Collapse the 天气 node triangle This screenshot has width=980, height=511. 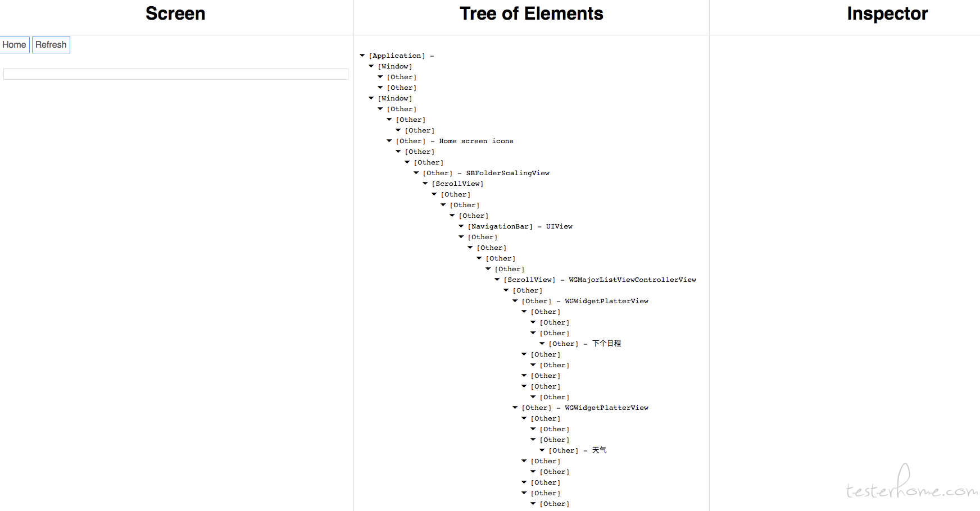click(542, 450)
